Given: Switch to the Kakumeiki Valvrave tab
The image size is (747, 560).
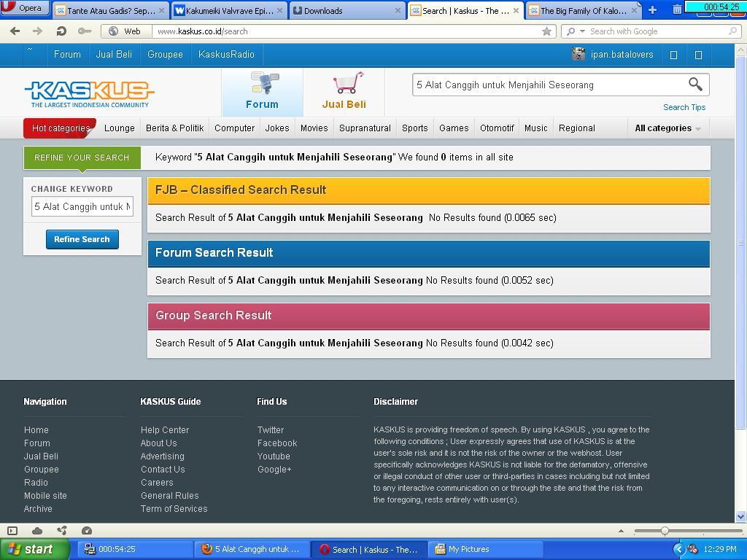Looking at the screenshot, I should (x=229, y=10).
